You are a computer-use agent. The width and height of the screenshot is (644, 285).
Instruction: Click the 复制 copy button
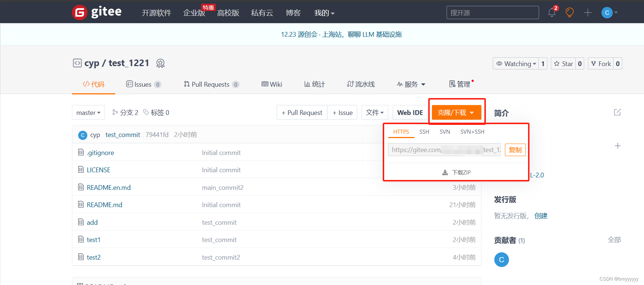(x=515, y=150)
